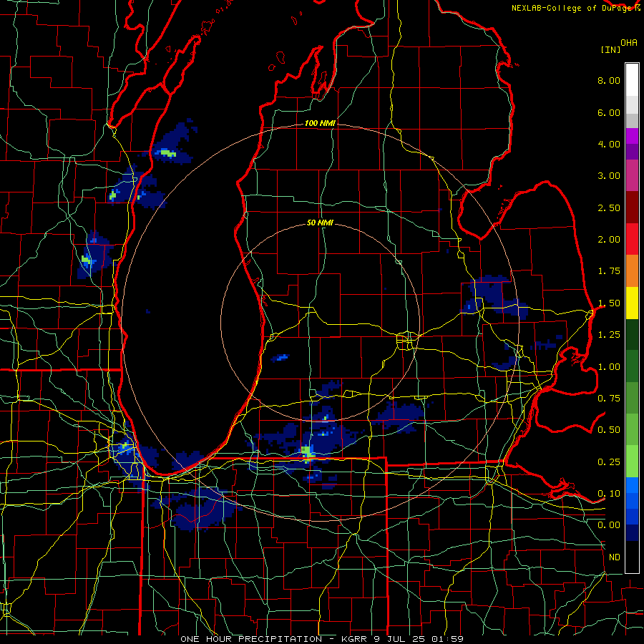
Task: Click the NEXLAB-College of DuPage header text
Action: point(572,8)
